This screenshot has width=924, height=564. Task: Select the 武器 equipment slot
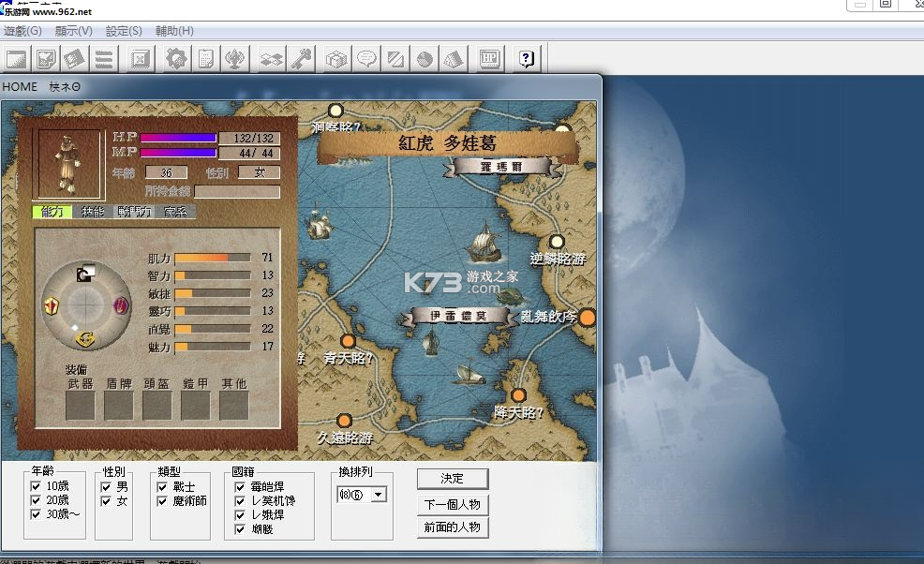(x=81, y=406)
